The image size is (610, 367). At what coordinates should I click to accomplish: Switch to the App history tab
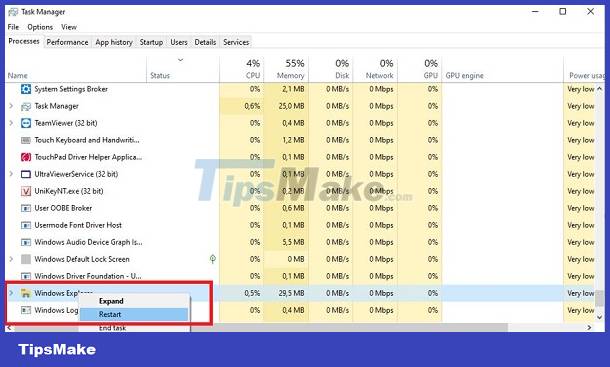pos(114,42)
